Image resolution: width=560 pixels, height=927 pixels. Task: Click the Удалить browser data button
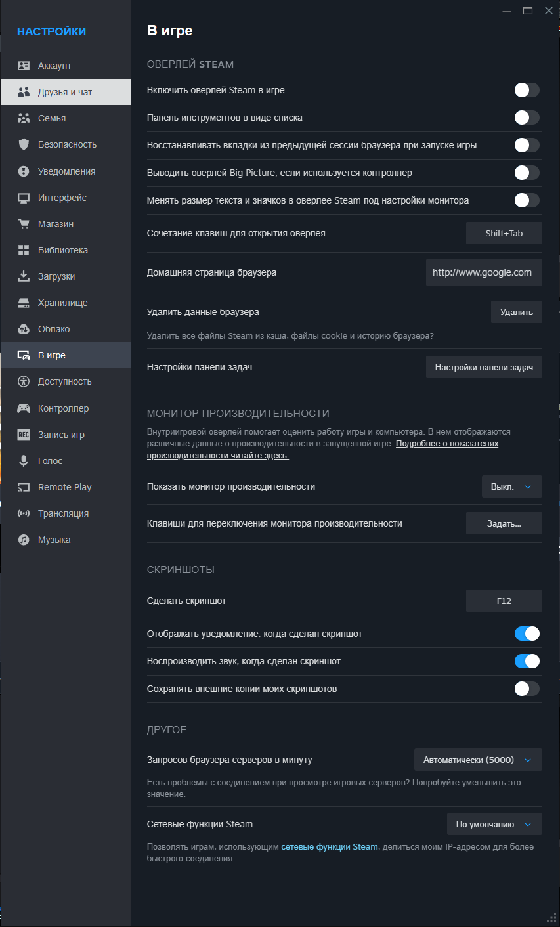tap(516, 312)
